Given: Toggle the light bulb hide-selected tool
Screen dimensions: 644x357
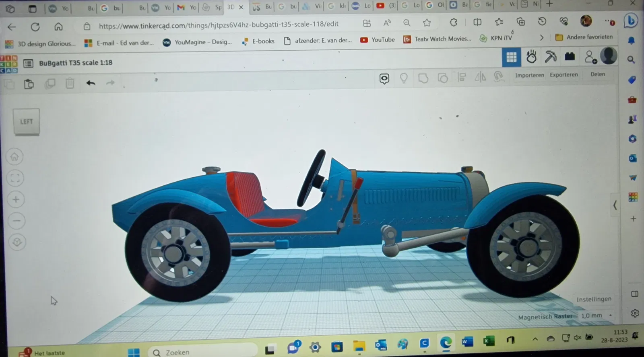Looking at the screenshot, I should 404,78.
